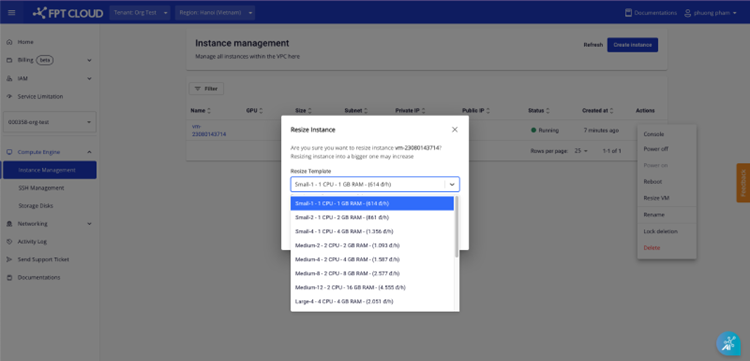The height and width of the screenshot is (361, 750).
Task: Click the Billing beta badge
Action: pos(44,60)
